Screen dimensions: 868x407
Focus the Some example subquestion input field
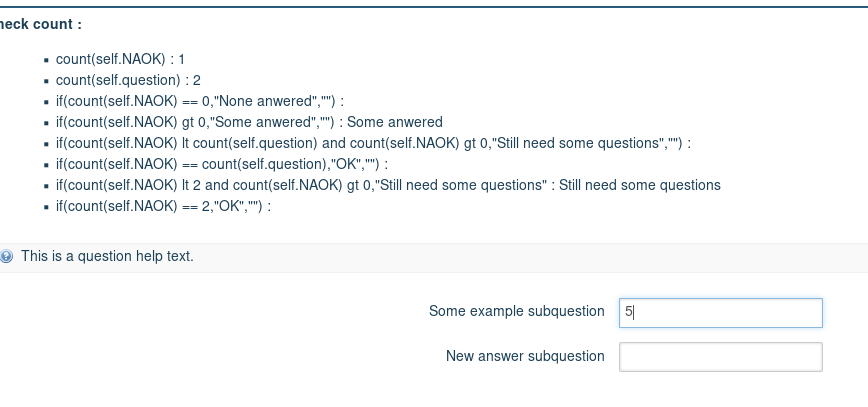coord(720,312)
